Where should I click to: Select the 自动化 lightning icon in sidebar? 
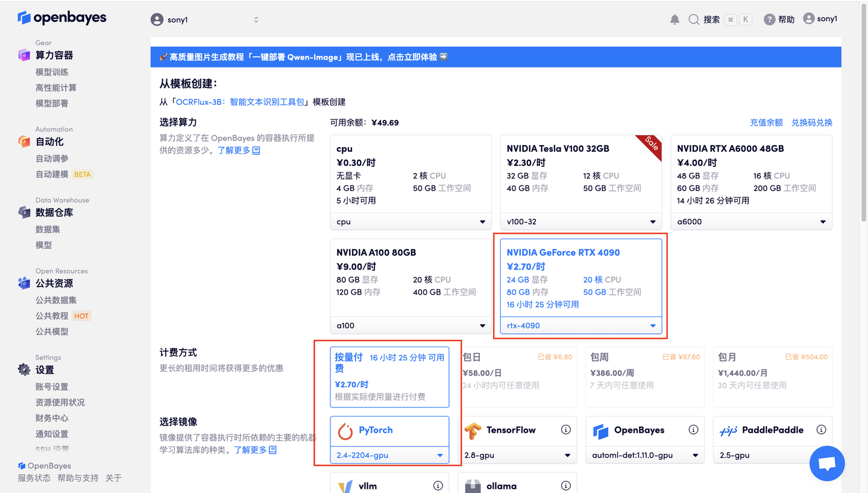tap(23, 142)
